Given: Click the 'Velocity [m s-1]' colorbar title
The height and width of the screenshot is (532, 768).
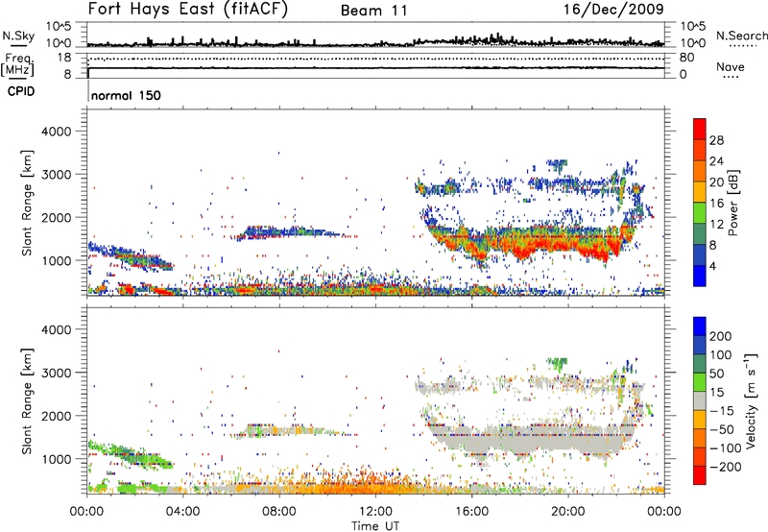Looking at the screenshot, I should click(x=751, y=400).
